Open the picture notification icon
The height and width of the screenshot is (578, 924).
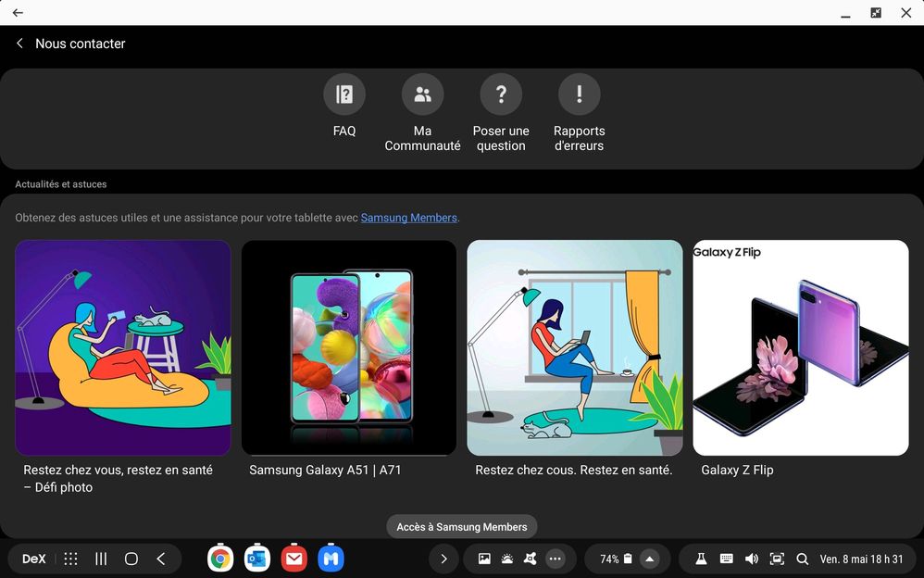point(484,559)
